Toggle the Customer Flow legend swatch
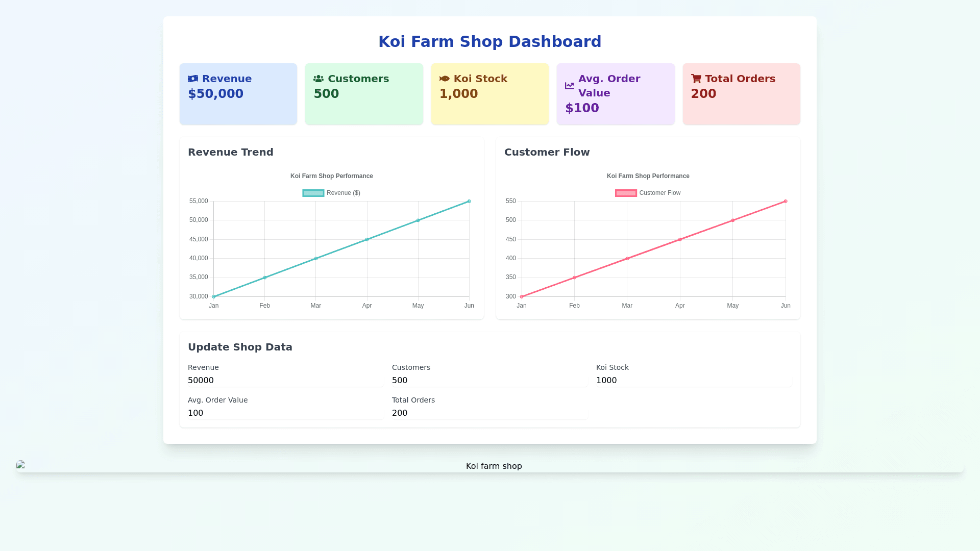980x551 pixels. pyautogui.click(x=626, y=193)
